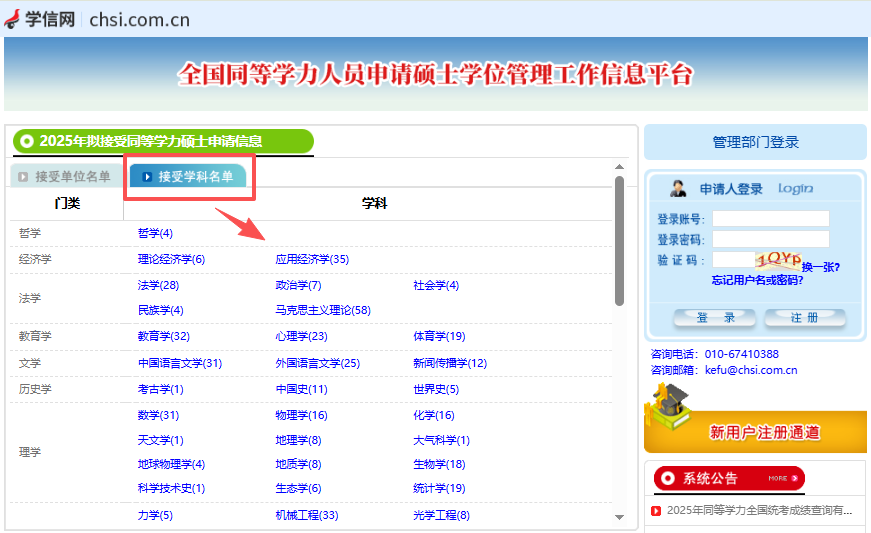Click 忘记用户名或密码 link
Image resolution: width=871 pixels, height=533 pixels.
pos(757,281)
